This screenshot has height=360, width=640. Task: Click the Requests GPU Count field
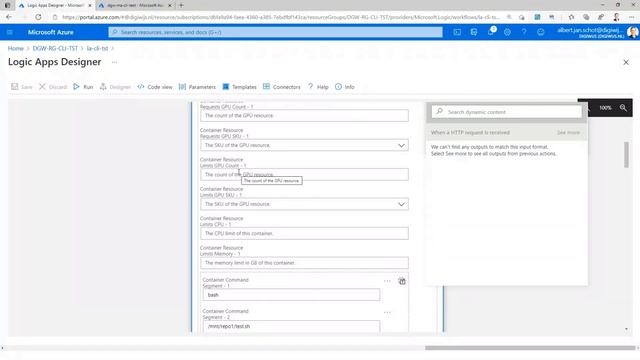point(304,116)
